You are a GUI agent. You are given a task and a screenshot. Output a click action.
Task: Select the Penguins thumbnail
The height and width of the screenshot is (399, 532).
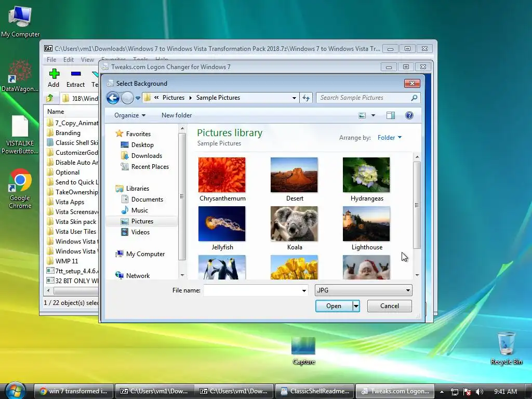[x=222, y=268]
